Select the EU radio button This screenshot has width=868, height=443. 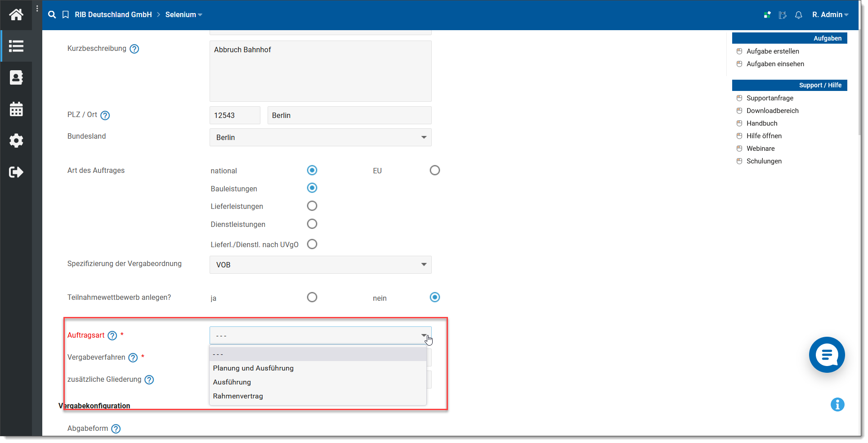(x=435, y=170)
